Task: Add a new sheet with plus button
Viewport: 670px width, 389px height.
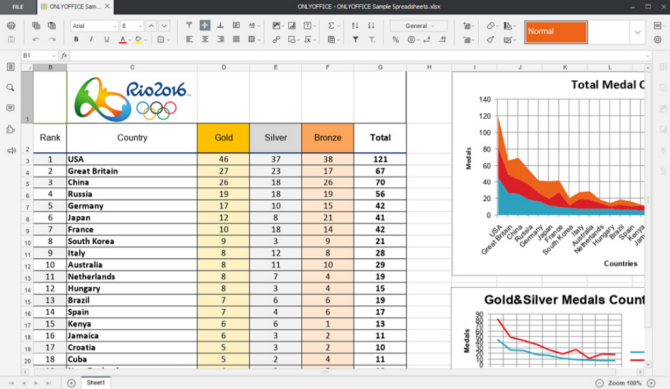Action: coord(71,383)
